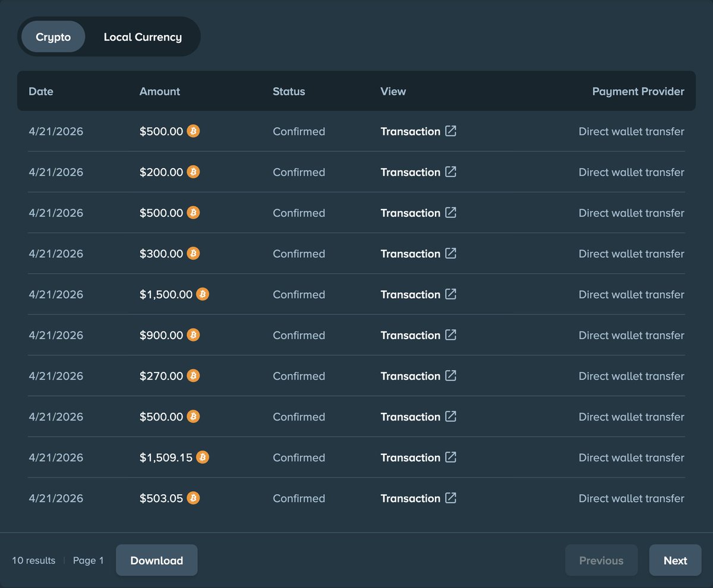Select the $200.00 amount value
Image resolution: width=713 pixels, height=588 pixels.
click(x=162, y=172)
